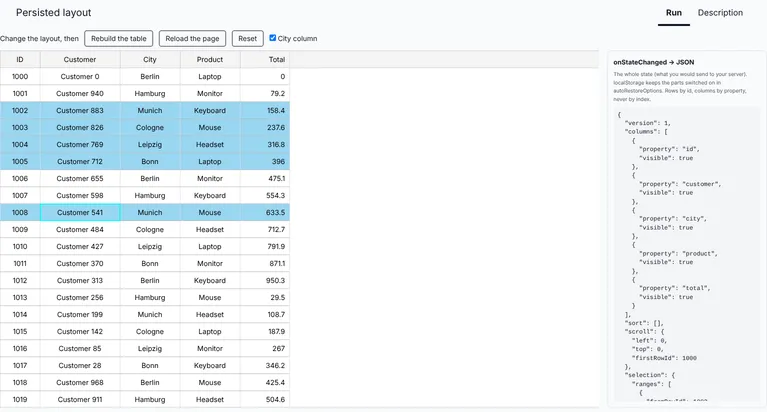767x412 pixels.
Task: Click the Reset button
Action: [x=248, y=39]
